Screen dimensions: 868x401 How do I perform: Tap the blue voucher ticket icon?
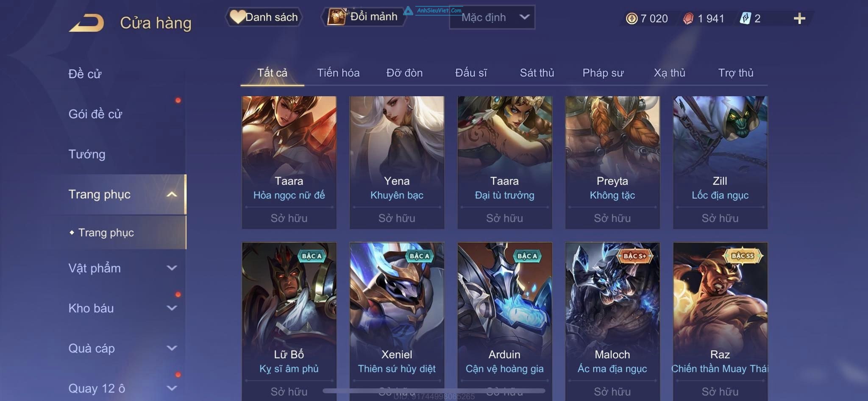(746, 18)
